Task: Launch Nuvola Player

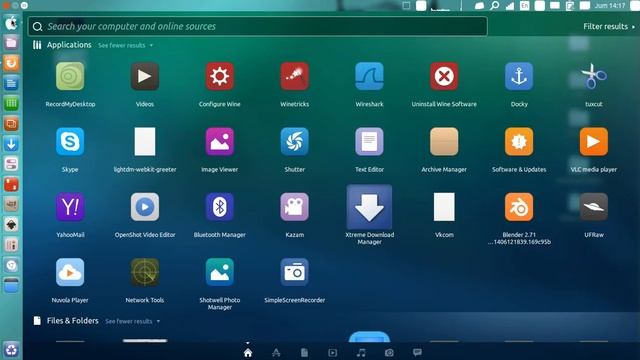Action: point(70,272)
